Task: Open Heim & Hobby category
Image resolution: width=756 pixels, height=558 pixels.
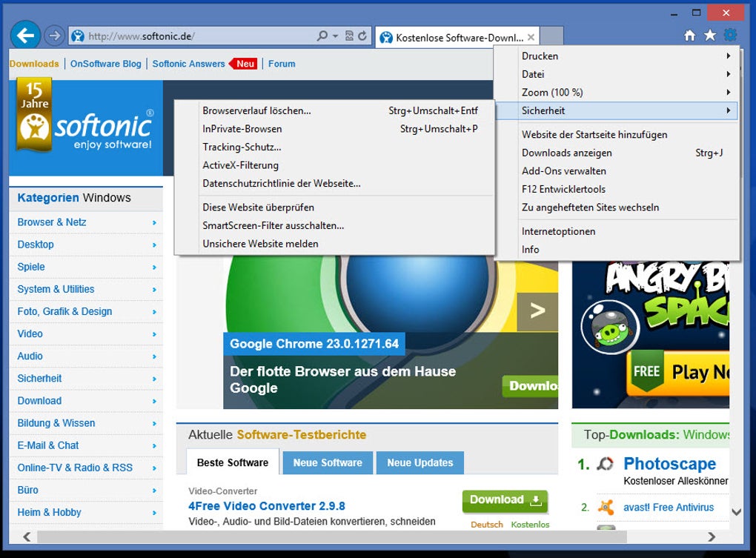Action: click(x=86, y=513)
